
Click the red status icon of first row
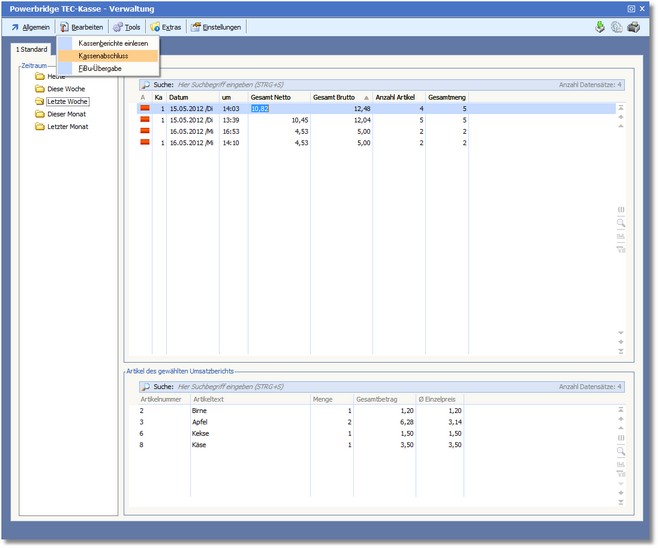pos(144,108)
